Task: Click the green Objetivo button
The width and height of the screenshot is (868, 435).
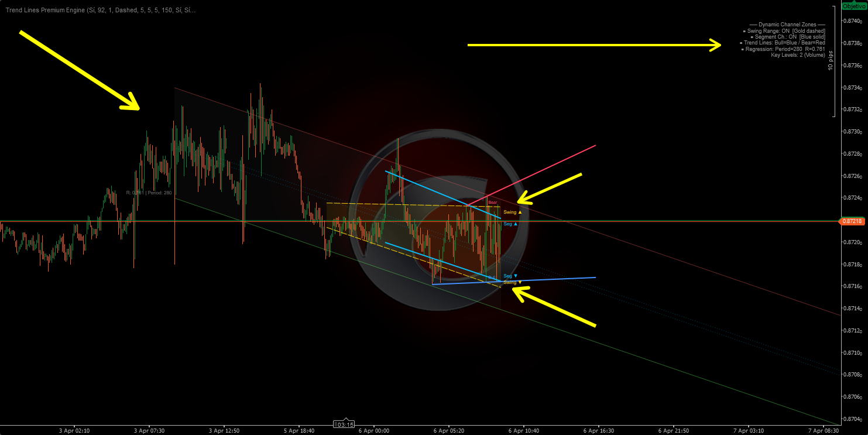Action: click(853, 6)
